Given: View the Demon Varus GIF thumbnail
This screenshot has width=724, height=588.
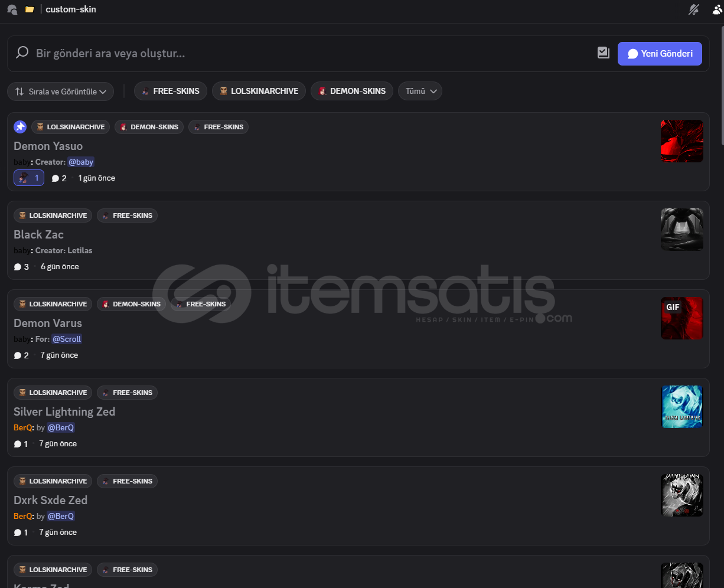Looking at the screenshot, I should [x=682, y=318].
